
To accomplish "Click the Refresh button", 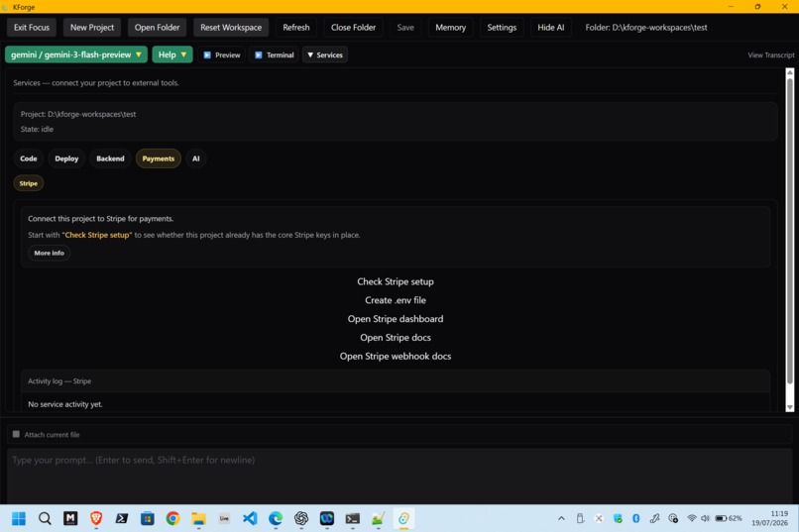I will (x=296, y=28).
